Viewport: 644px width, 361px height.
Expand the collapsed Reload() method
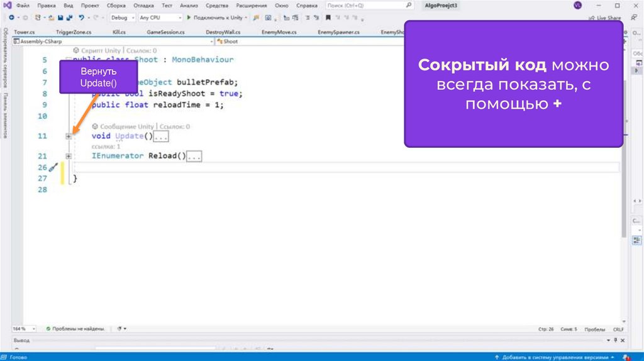tap(69, 156)
